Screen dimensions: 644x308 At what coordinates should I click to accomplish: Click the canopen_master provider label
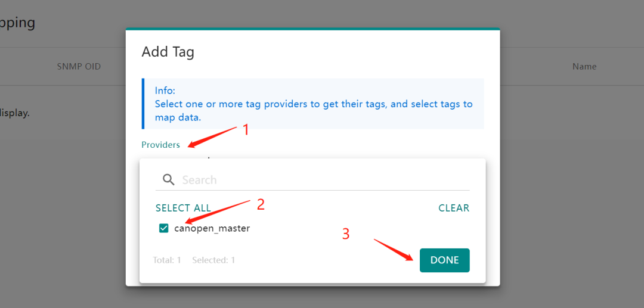point(212,228)
